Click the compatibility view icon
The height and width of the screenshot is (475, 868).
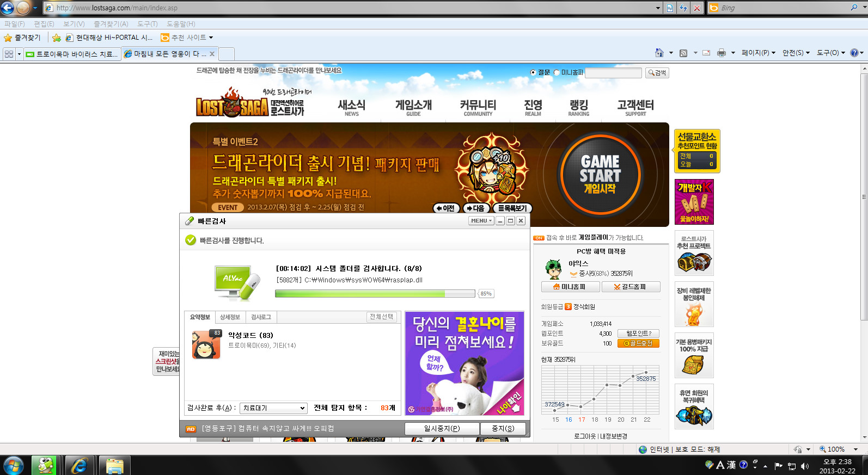click(x=670, y=8)
